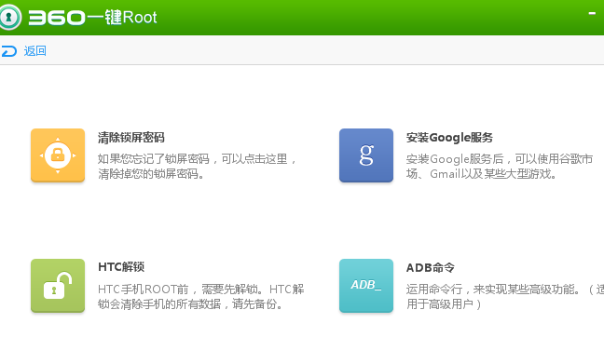604x364 pixels.
Task: Click the description text about forgotten lock-screen password
Action: coord(197,167)
